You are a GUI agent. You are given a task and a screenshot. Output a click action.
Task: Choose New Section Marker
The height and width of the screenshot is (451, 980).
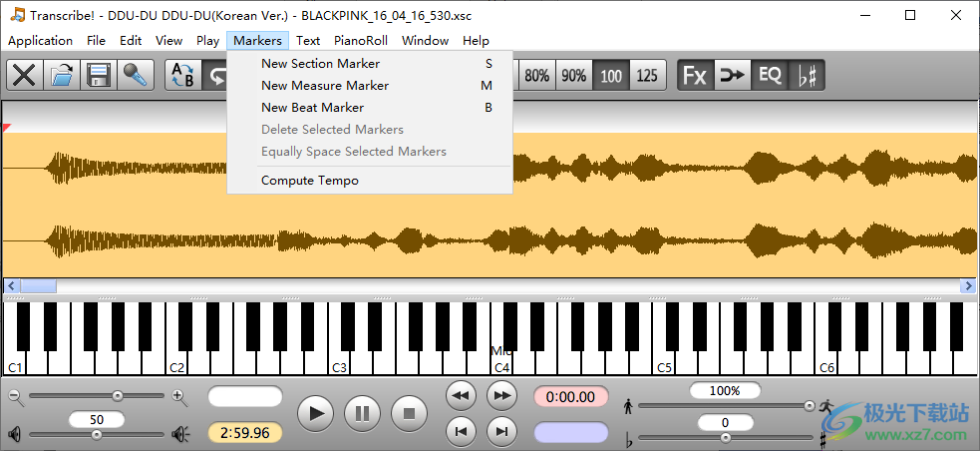[x=370, y=64]
